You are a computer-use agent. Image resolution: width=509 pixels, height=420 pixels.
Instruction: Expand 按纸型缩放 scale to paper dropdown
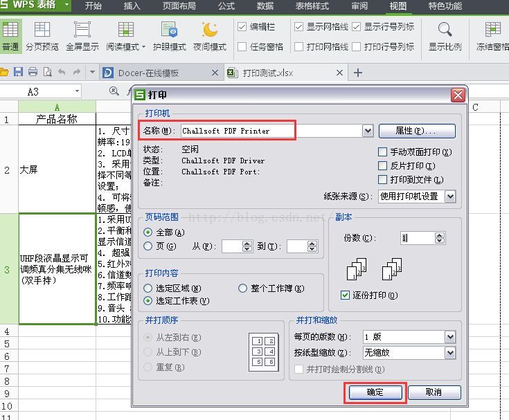[x=450, y=353]
